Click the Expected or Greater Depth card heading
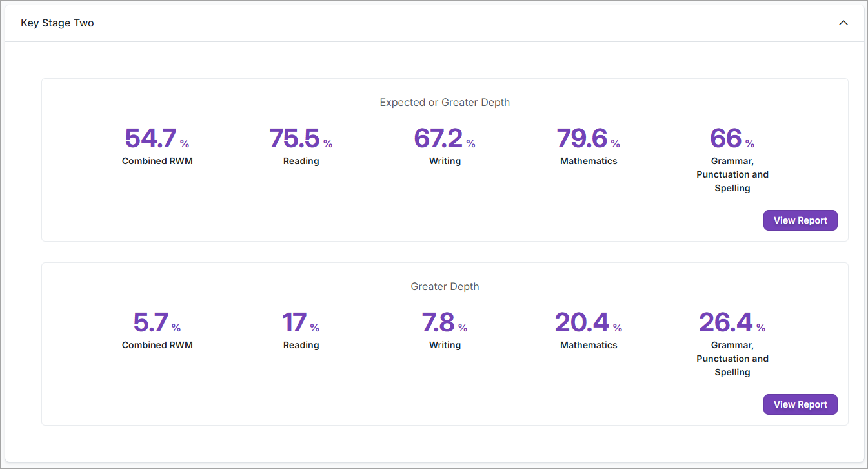 pyautogui.click(x=445, y=103)
